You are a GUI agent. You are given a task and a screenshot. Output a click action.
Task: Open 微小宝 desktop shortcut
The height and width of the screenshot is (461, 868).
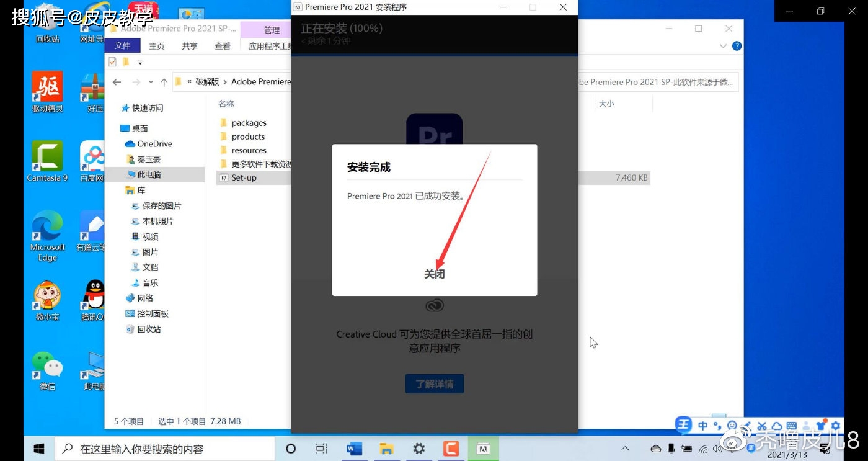[x=47, y=300]
